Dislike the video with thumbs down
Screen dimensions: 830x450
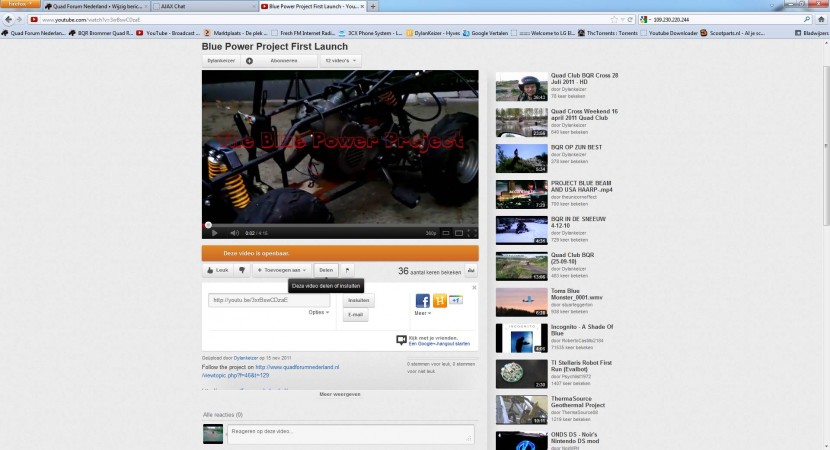[x=241, y=270]
